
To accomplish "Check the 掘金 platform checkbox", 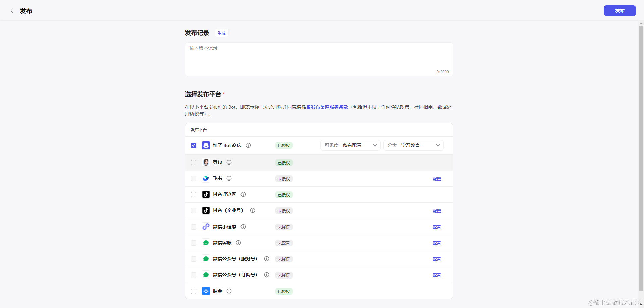I will point(194,291).
